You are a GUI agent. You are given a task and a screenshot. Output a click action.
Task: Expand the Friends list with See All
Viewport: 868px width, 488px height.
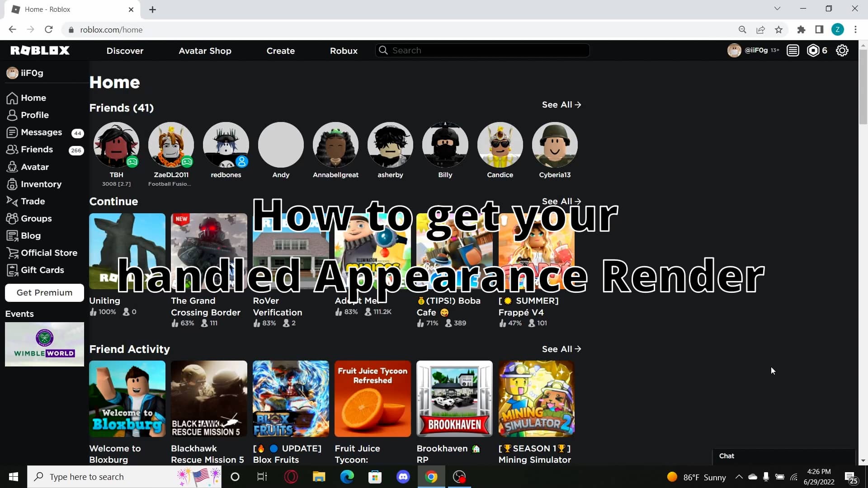point(561,104)
